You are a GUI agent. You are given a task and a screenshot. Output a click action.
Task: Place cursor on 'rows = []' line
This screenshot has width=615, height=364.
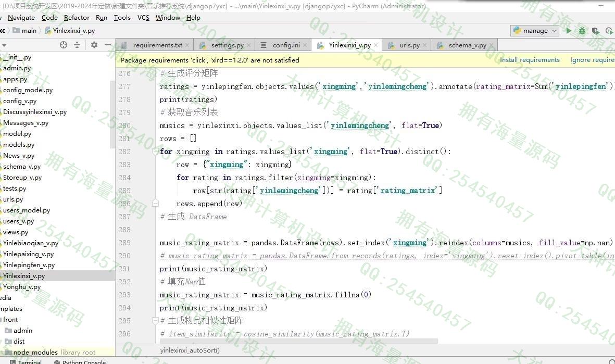tap(178, 139)
